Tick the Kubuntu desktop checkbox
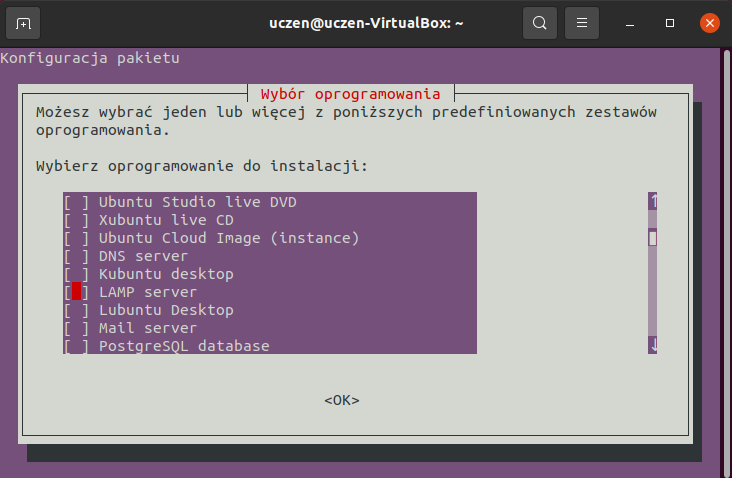The image size is (732, 478). click(x=76, y=274)
